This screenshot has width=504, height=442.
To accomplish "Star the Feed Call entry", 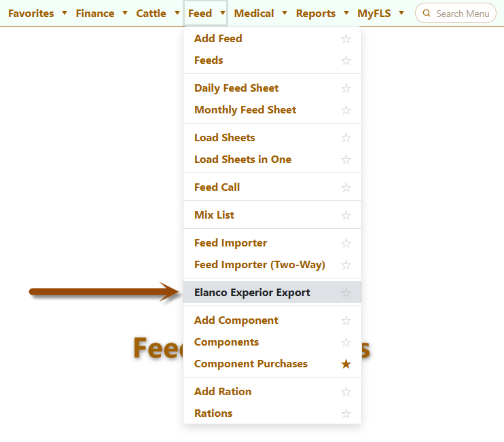I will click(346, 187).
